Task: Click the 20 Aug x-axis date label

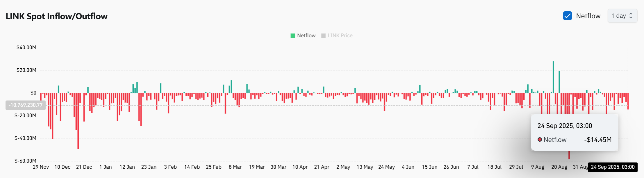Action: click(559, 167)
